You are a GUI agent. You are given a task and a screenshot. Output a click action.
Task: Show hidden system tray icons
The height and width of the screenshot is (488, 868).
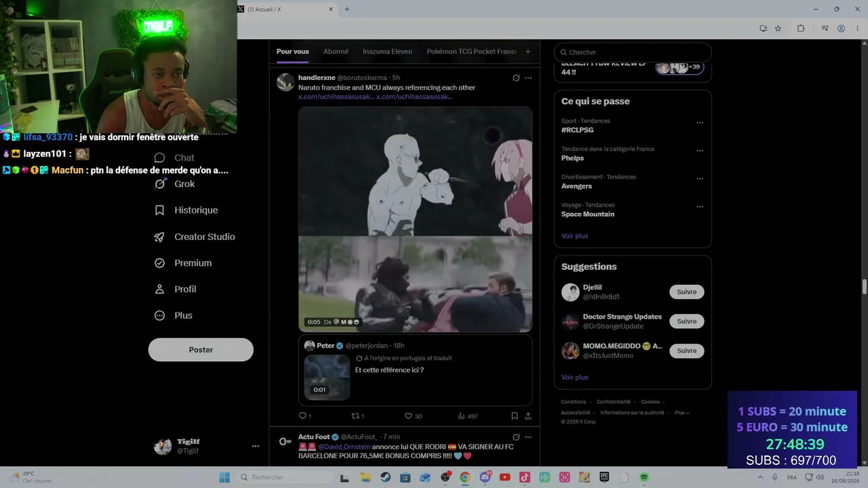761,477
